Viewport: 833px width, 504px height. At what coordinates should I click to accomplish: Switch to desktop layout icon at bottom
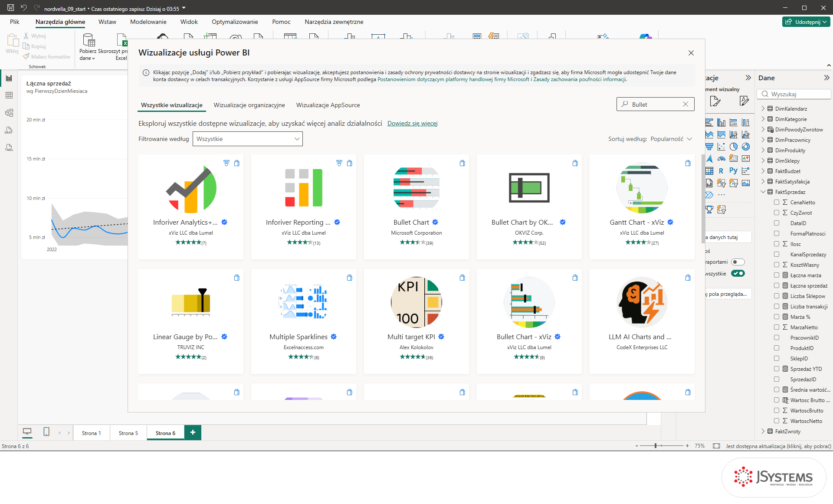(27, 432)
